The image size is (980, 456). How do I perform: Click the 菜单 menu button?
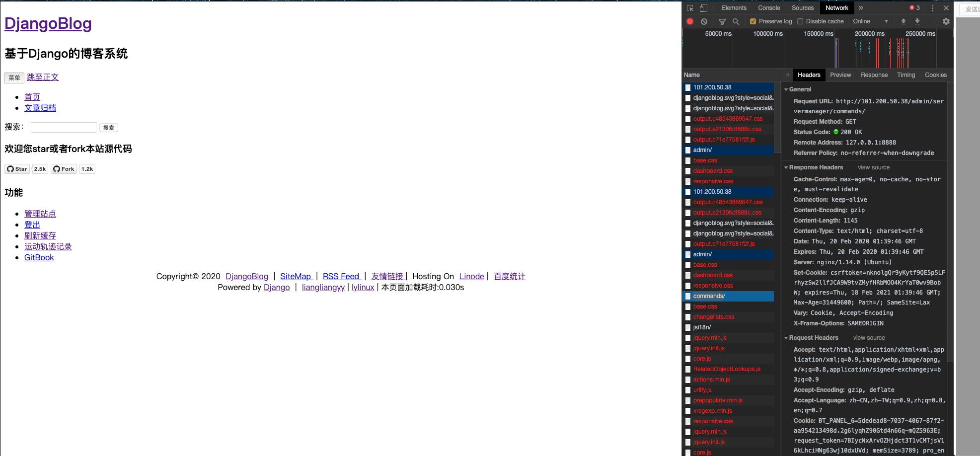tap(14, 77)
